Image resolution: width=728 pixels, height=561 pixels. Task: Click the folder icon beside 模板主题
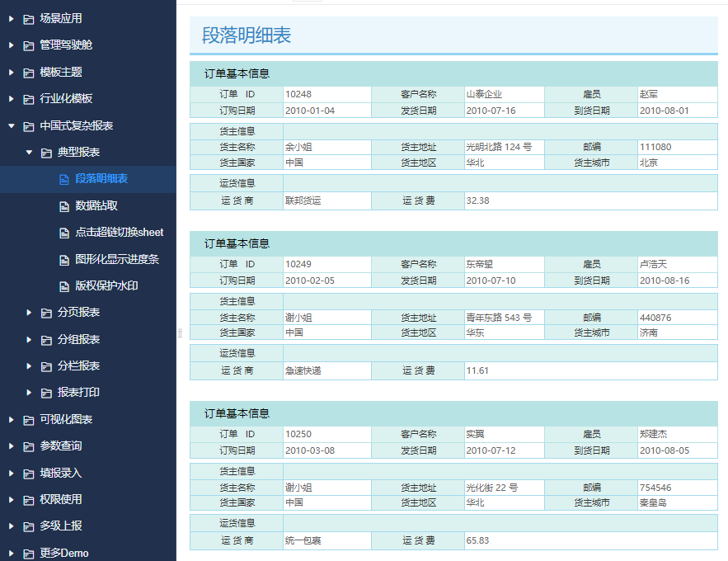[29, 73]
